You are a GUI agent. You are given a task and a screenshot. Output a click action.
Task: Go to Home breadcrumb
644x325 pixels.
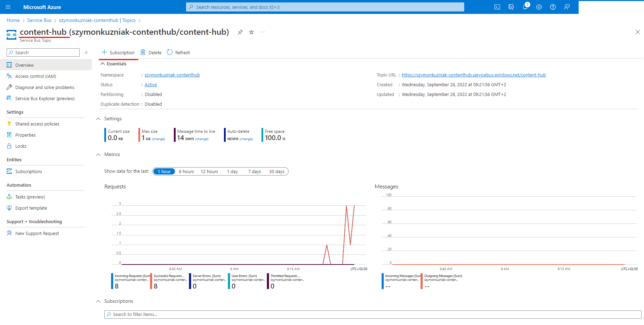coord(13,20)
